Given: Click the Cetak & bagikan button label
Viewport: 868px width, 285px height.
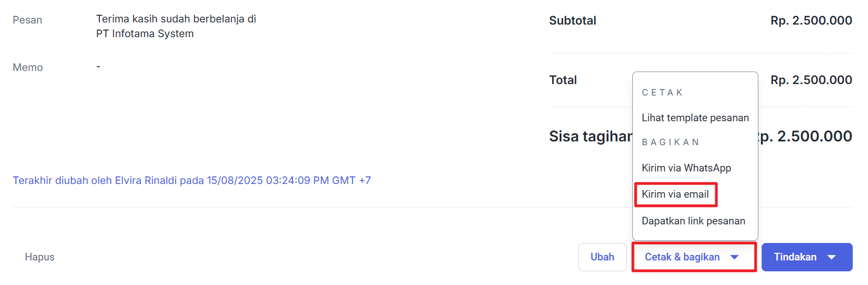Looking at the screenshot, I should tap(682, 257).
